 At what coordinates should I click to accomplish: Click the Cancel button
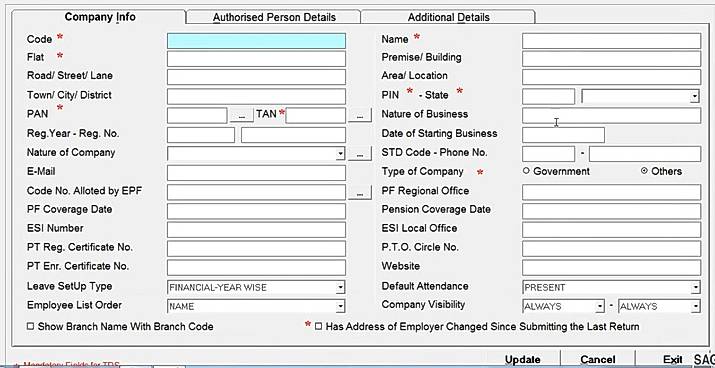598,359
